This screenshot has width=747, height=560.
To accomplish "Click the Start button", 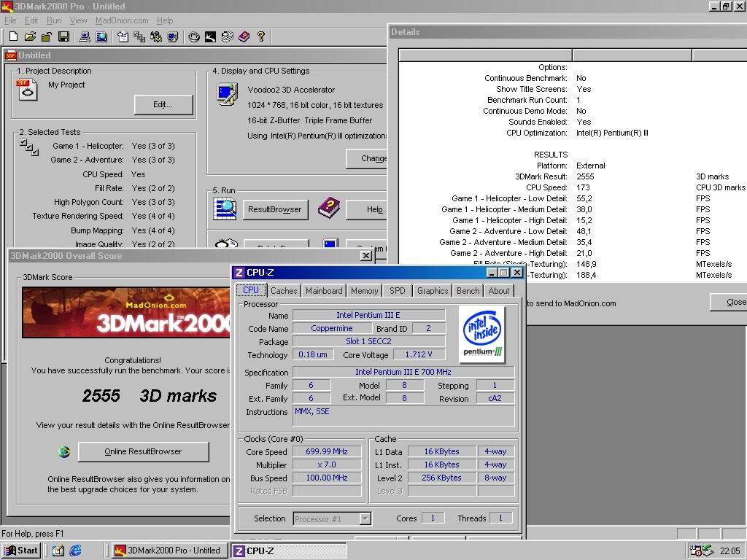I will (x=21, y=551).
